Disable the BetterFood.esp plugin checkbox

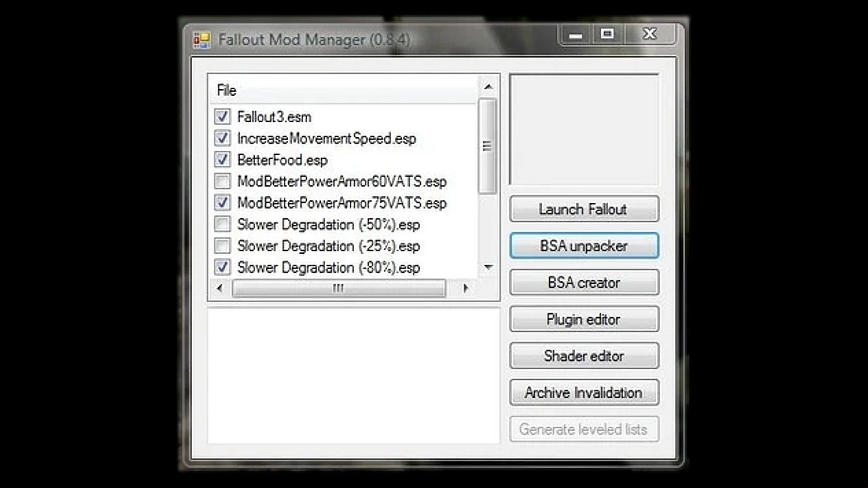point(222,159)
